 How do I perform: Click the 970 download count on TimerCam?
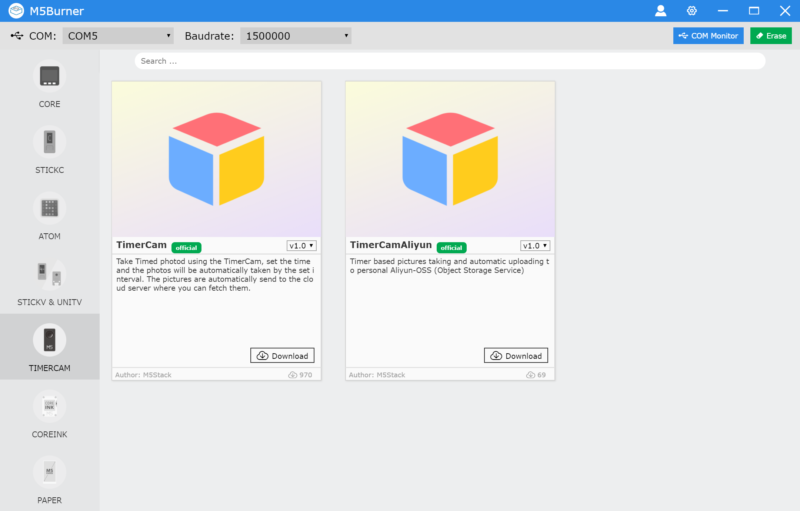coord(300,375)
